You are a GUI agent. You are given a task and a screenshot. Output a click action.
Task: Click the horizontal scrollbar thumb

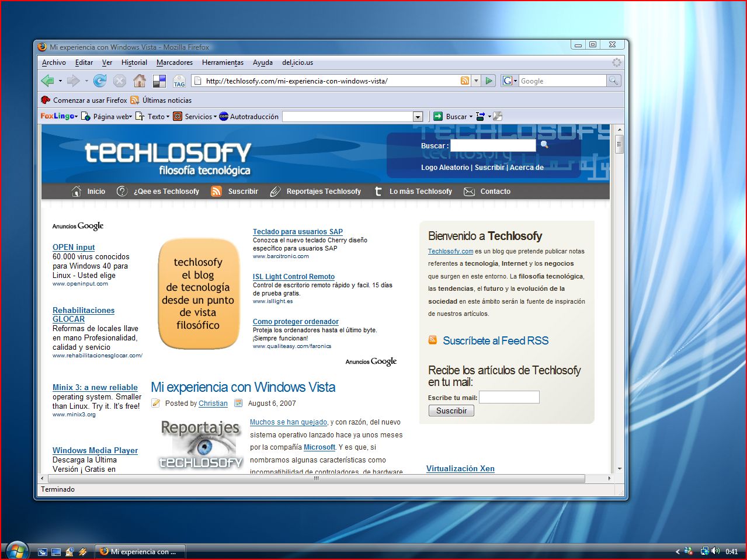[x=317, y=478]
